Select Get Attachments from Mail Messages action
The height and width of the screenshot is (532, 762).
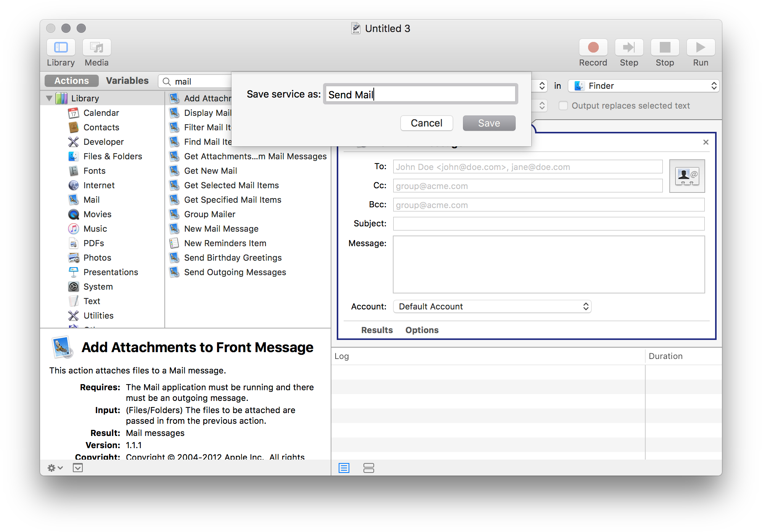click(255, 156)
